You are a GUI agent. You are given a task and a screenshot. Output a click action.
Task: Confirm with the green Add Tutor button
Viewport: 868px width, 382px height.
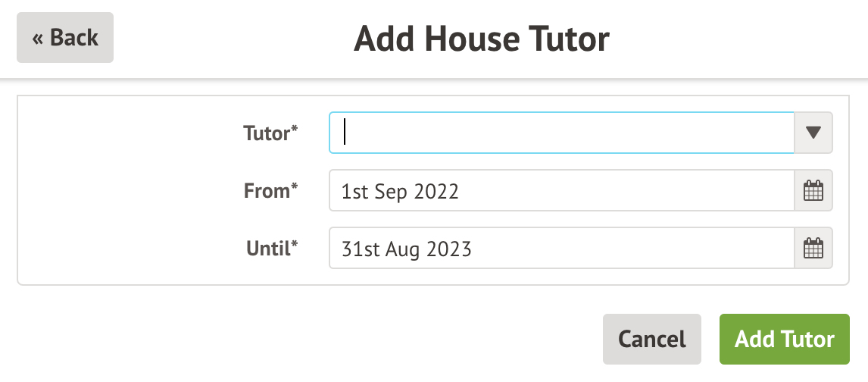pyautogui.click(x=784, y=339)
